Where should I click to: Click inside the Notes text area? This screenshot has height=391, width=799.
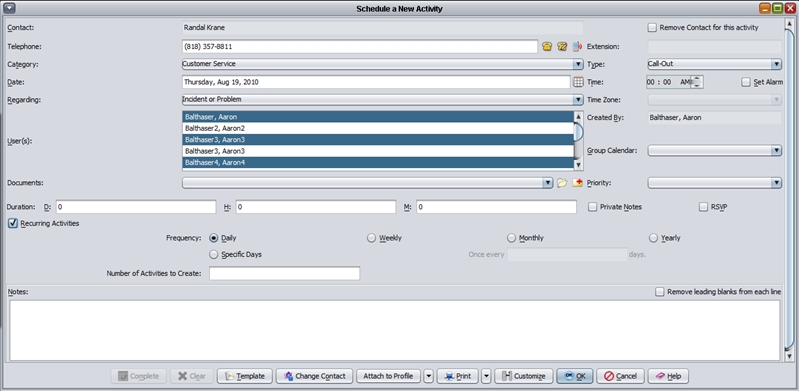(394, 330)
